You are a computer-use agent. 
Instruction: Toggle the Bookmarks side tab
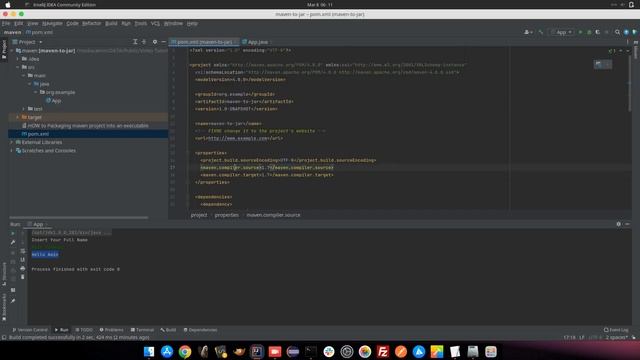tap(4, 307)
